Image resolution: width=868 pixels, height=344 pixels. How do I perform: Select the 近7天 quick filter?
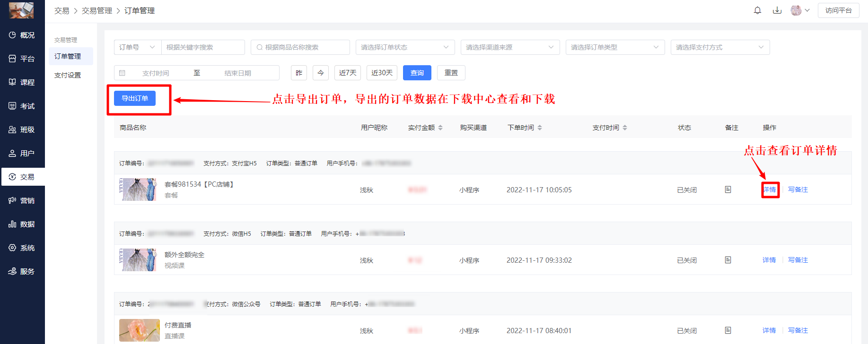click(348, 73)
